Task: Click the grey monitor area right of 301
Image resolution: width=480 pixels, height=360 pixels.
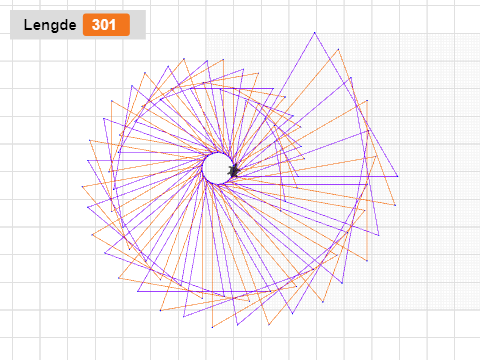Action: click(138, 25)
